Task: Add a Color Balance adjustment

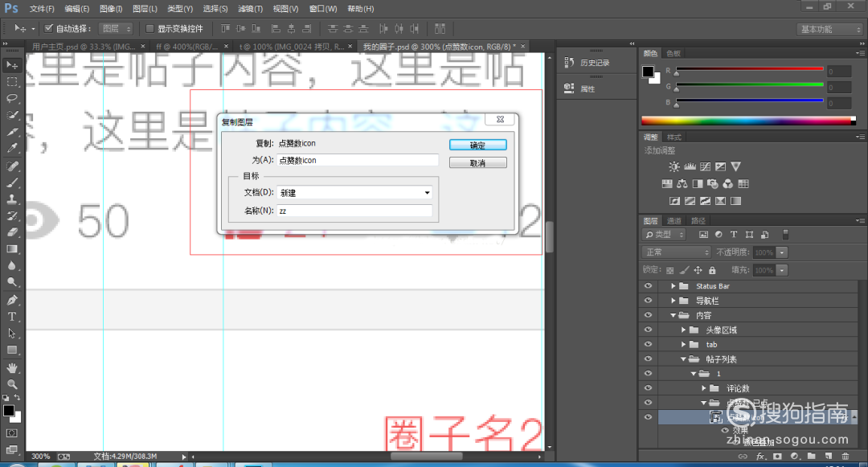Action: [682, 184]
